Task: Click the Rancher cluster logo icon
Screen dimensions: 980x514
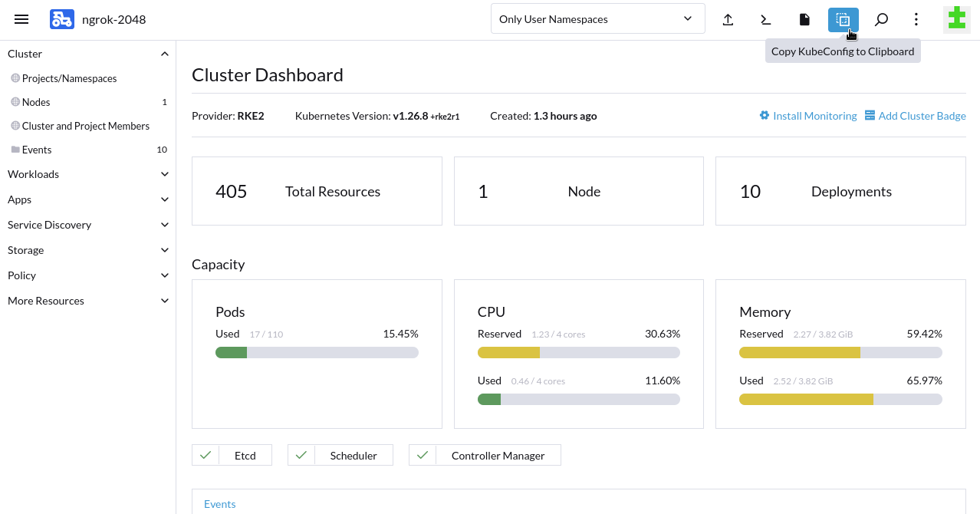Action: point(61,18)
